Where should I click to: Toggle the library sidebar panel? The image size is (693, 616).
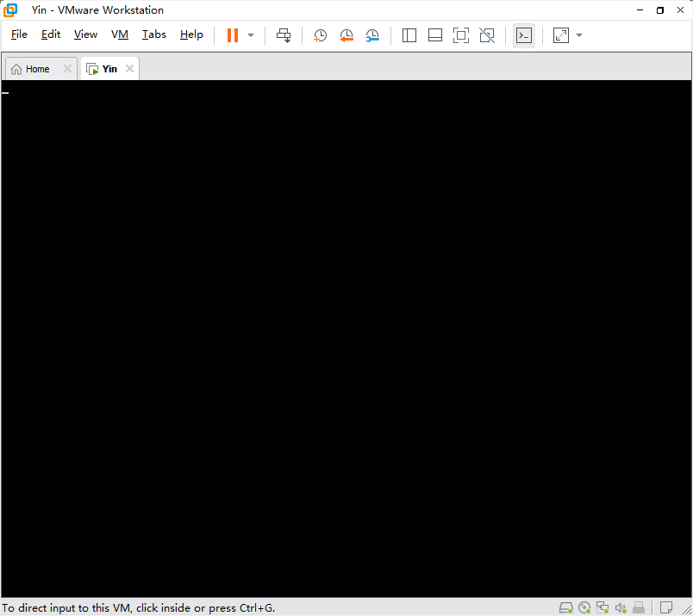click(x=409, y=35)
